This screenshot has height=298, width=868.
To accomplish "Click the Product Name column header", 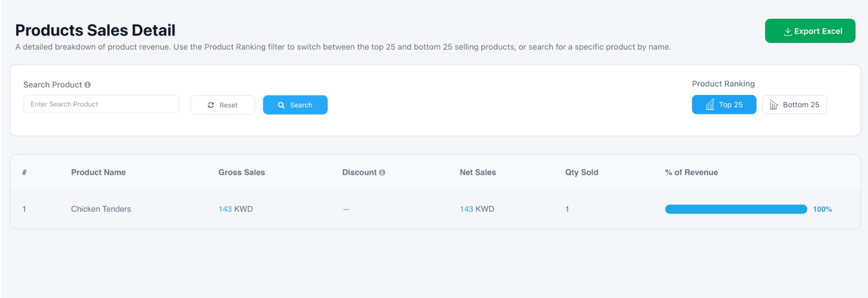I will 98,172.
